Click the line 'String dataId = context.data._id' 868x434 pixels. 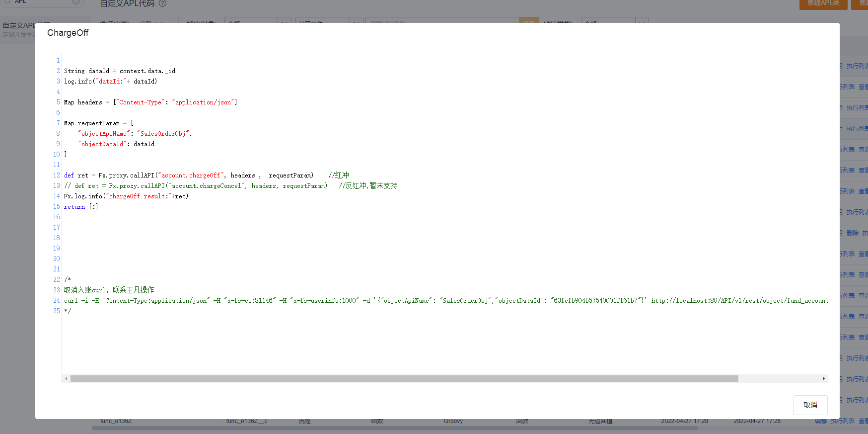click(x=120, y=71)
